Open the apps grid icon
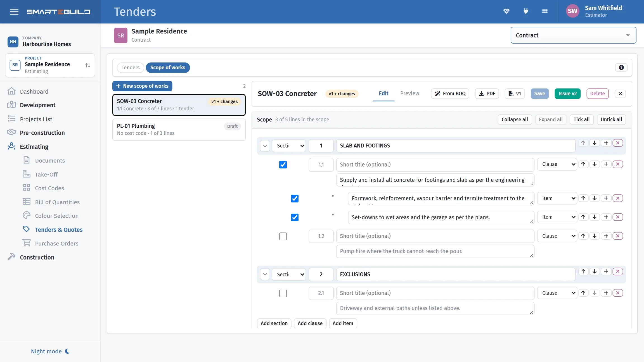The height and width of the screenshot is (362, 644). (x=545, y=11)
